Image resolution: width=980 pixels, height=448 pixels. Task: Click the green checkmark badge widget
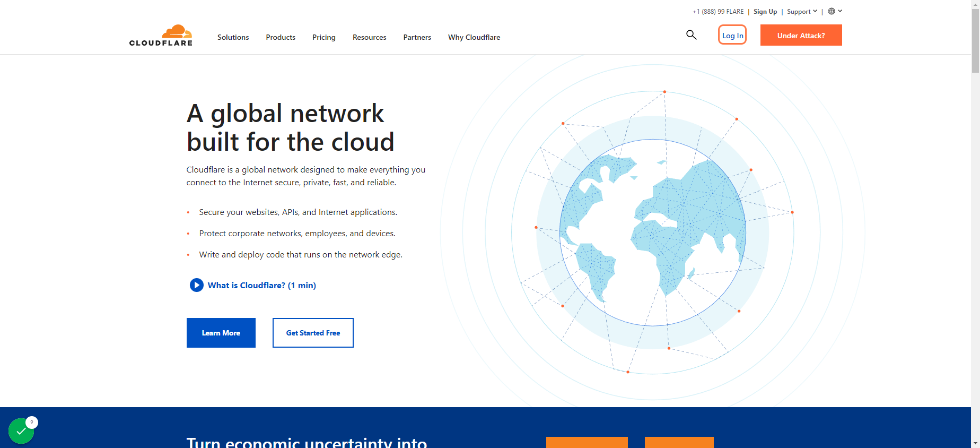21,430
